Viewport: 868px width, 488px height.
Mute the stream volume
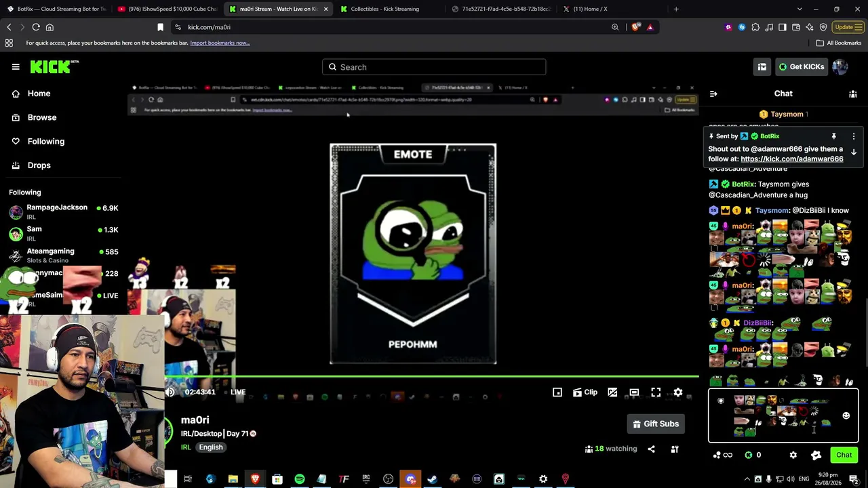[x=170, y=392]
